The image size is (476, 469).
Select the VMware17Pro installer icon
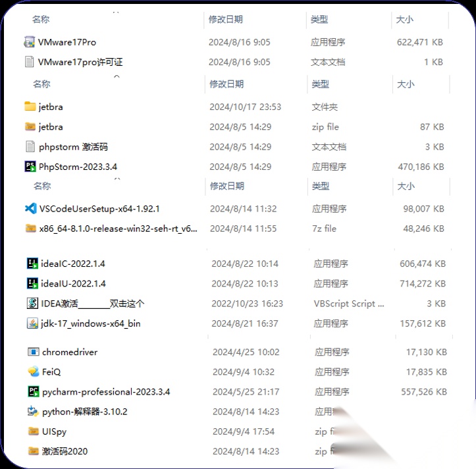(30, 42)
